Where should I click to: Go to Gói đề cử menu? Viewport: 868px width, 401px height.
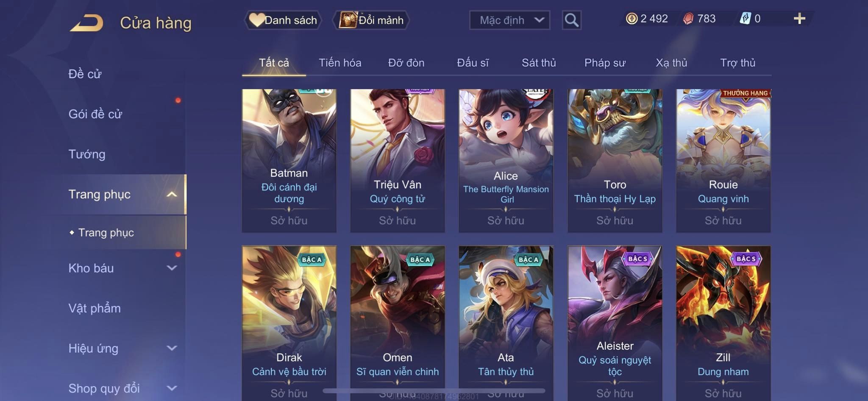(x=95, y=114)
